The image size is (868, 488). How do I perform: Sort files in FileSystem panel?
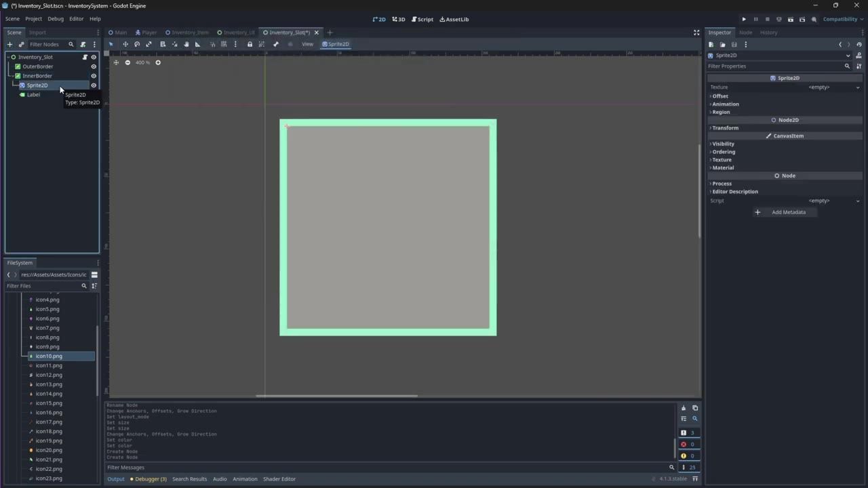[x=94, y=286]
